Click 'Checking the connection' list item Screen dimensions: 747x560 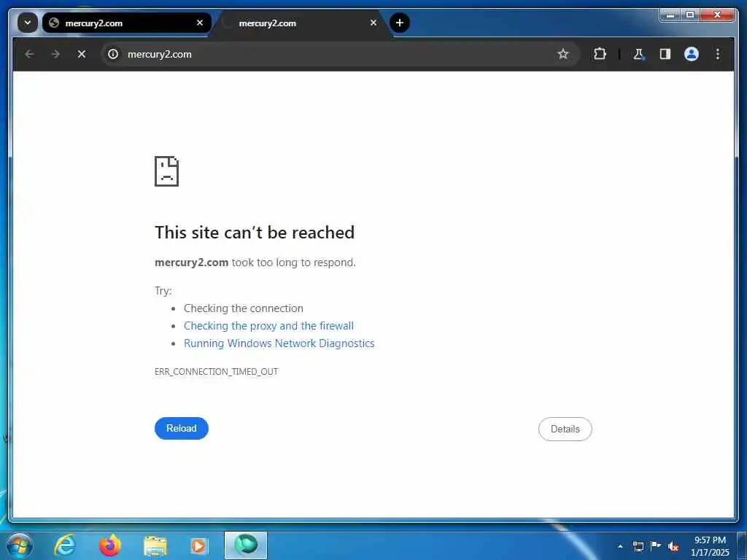244,308
